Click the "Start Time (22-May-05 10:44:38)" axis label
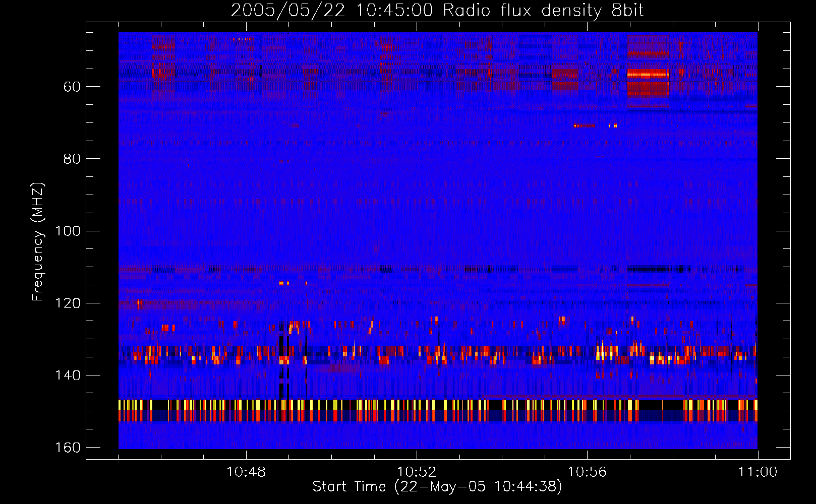 pos(437,487)
